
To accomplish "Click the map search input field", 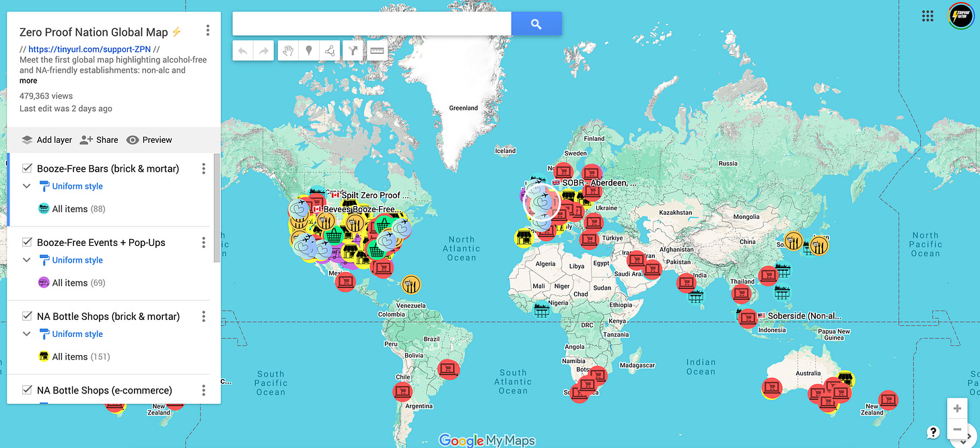I will pyautogui.click(x=372, y=24).
